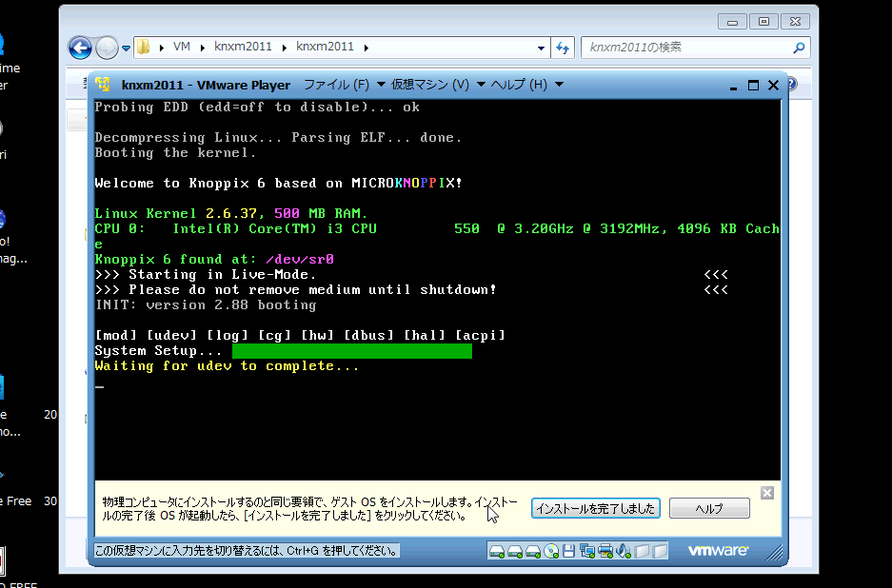Close the VMware Player window
This screenshot has width=892, height=588.
[x=773, y=86]
